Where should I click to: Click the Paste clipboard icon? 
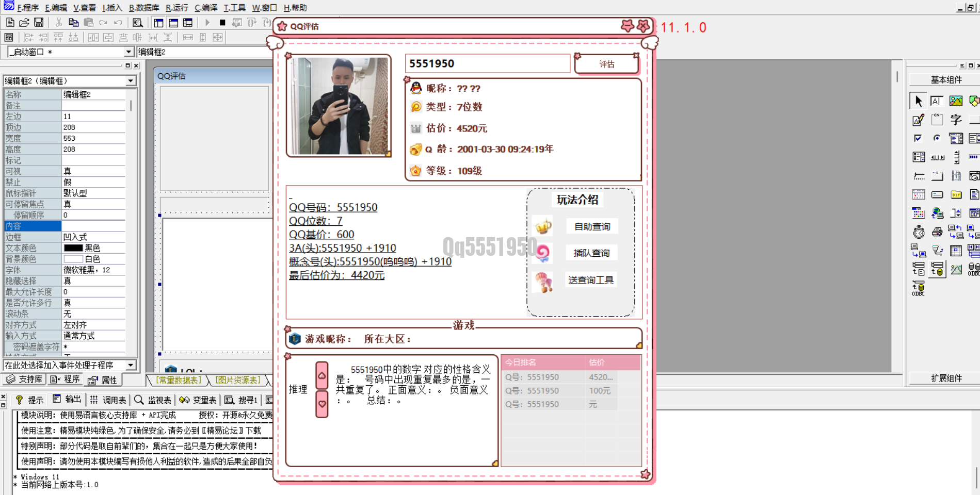coord(89,23)
